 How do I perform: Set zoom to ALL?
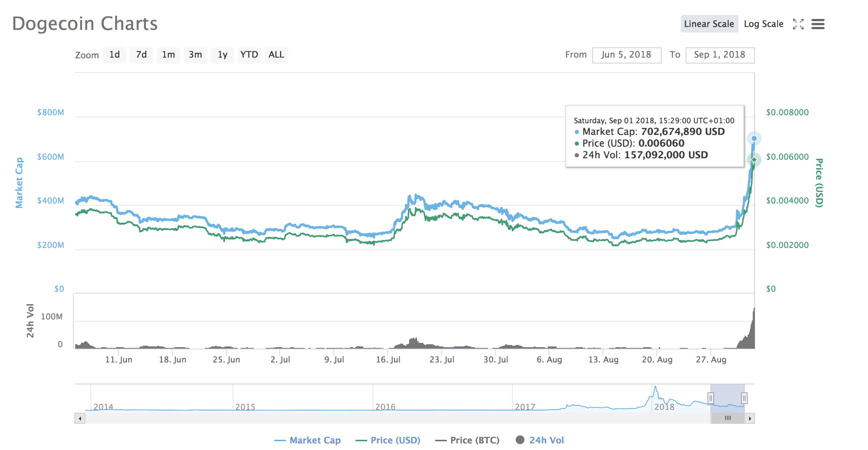tap(276, 55)
